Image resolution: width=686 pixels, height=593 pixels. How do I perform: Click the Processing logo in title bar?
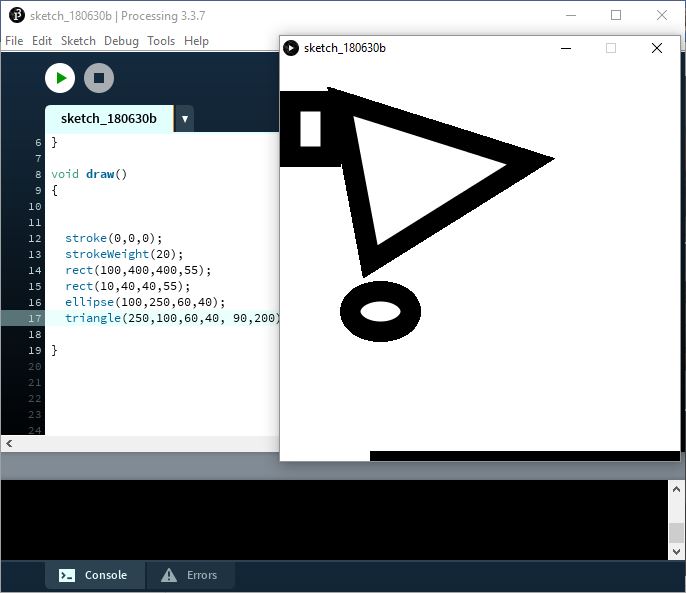coord(17,15)
